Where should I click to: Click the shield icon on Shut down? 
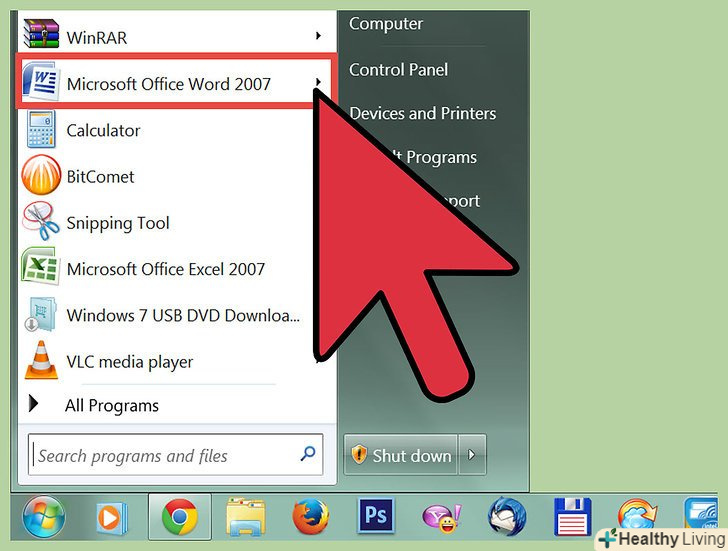coord(359,454)
